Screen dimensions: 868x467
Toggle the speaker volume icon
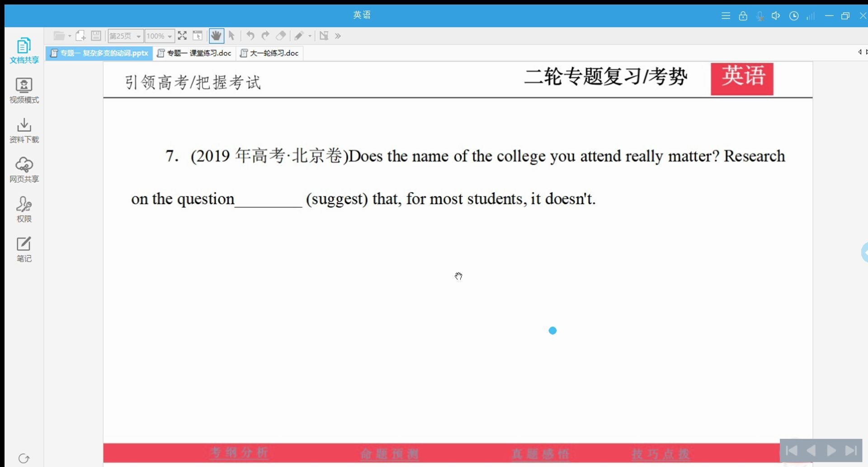tap(776, 16)
